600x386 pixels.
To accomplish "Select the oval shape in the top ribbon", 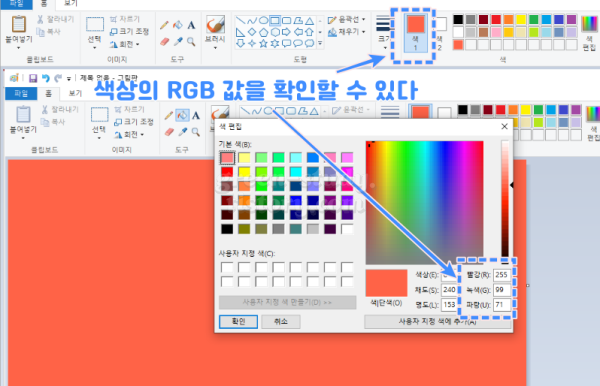I will click(x=263, y=20).
